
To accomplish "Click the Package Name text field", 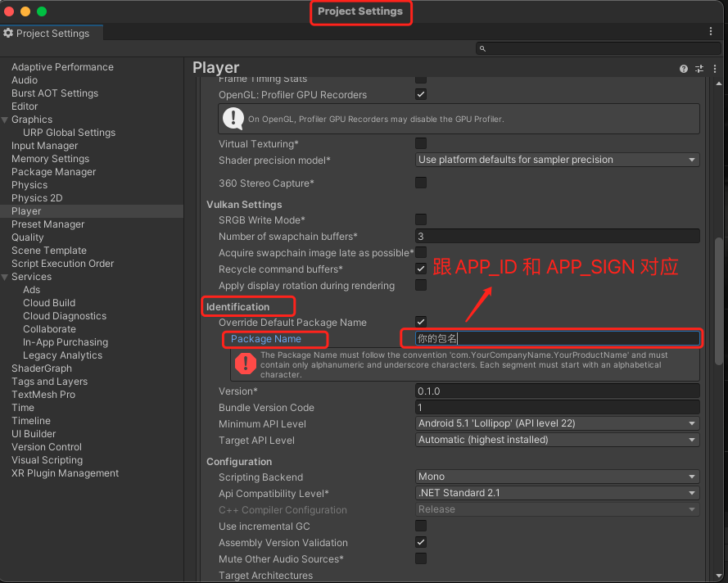I will tap(557, 338).
